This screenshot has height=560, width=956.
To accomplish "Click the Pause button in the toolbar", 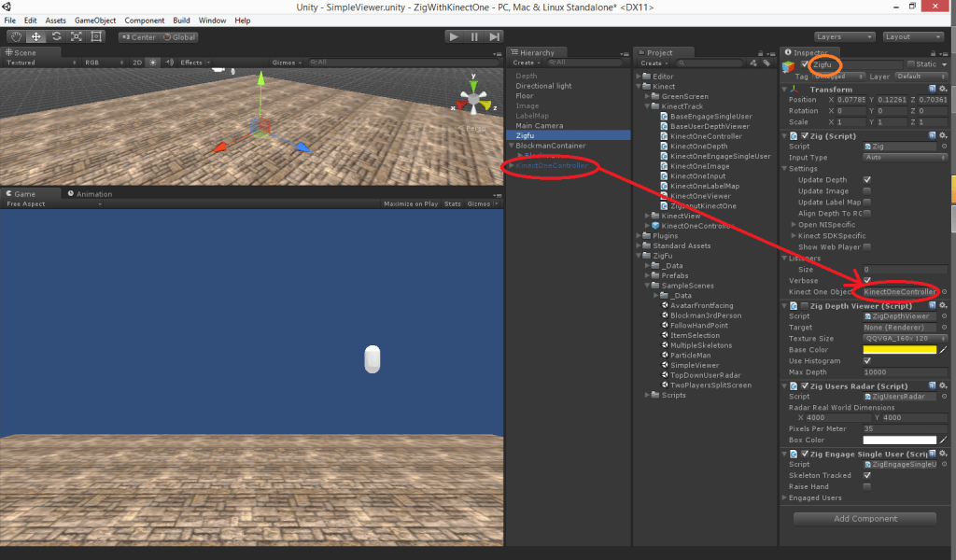I will (474, 36).
